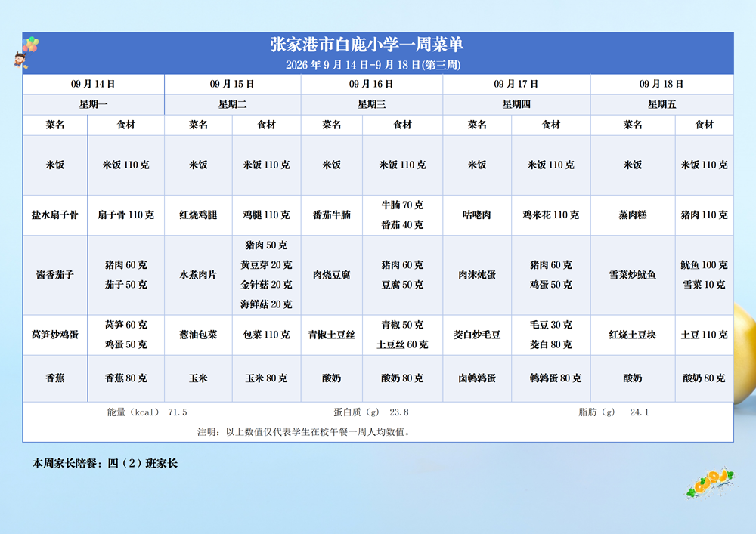This screenshot has width=756, height=534.
Task: Click the title 张家港市白鹿小学一周菜单
Action: click(x=367, y=45)
